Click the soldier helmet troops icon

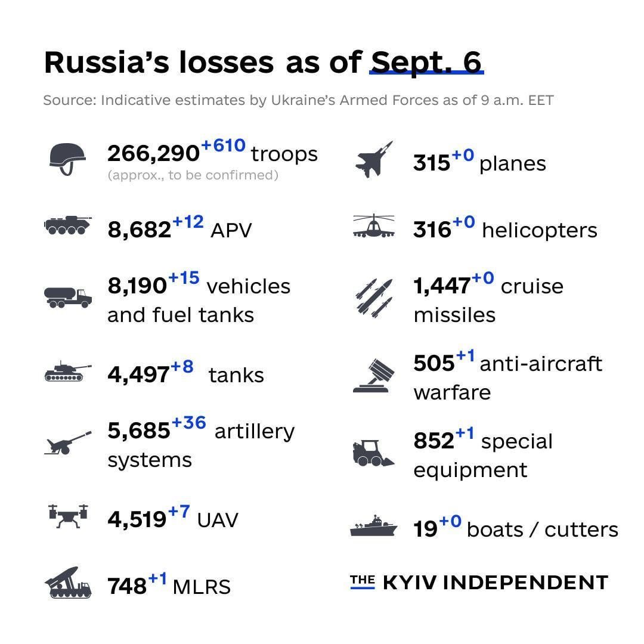coord(68,159)
